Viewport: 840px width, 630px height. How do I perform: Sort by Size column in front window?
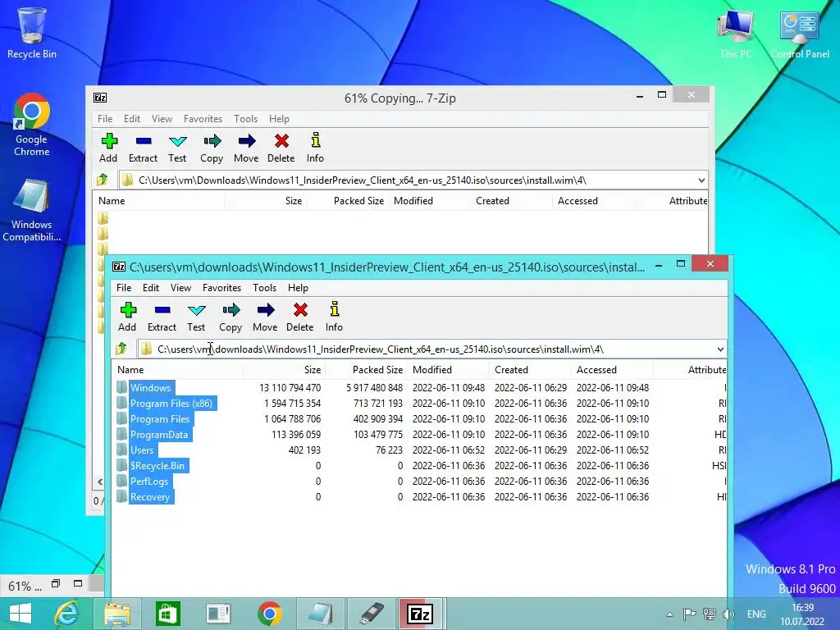click(284, 370)
